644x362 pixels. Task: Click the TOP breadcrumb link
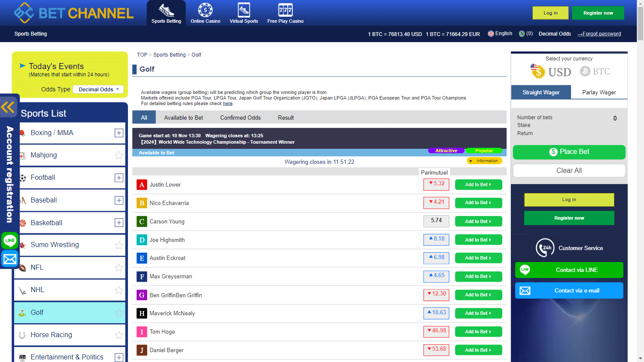pyautogui.click(x=142, y=55)
